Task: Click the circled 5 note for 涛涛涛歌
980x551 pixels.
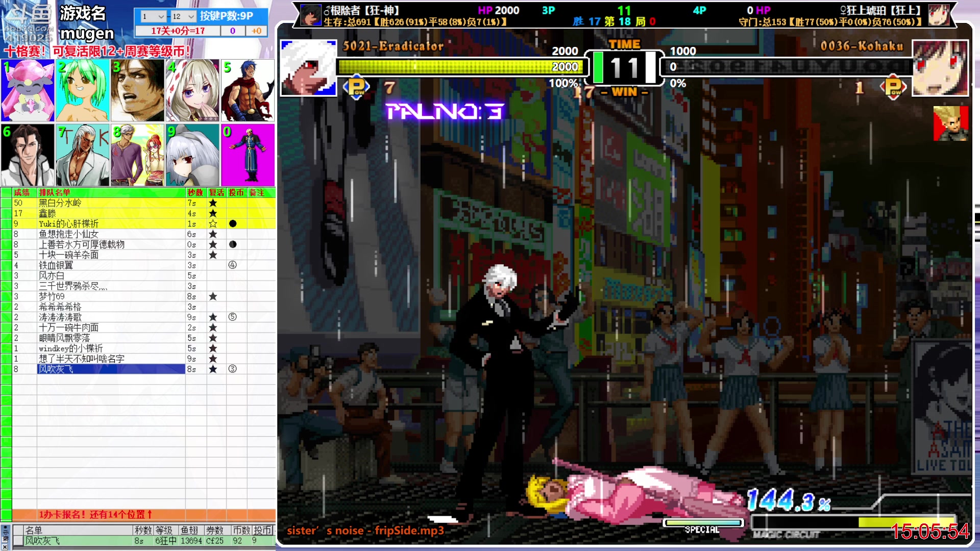Action: (233, 317)
